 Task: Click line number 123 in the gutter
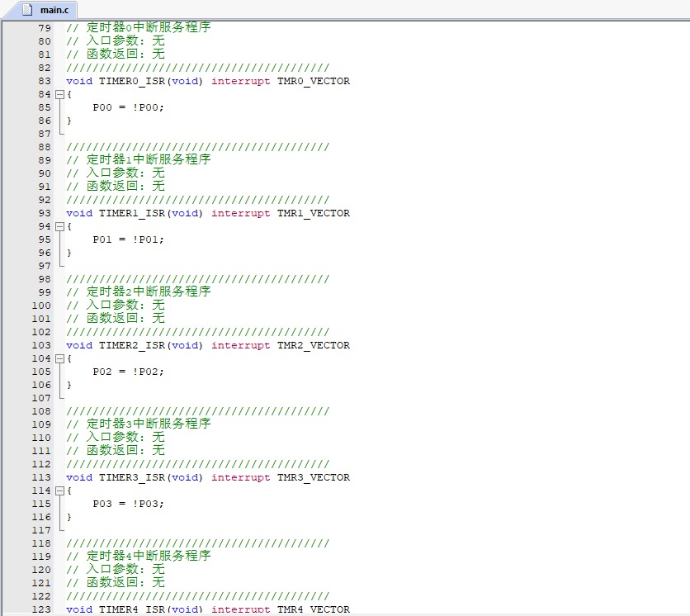[40, 609]
